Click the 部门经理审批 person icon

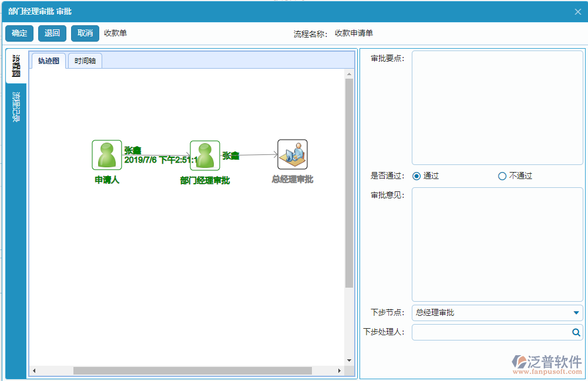click(204, 154)
